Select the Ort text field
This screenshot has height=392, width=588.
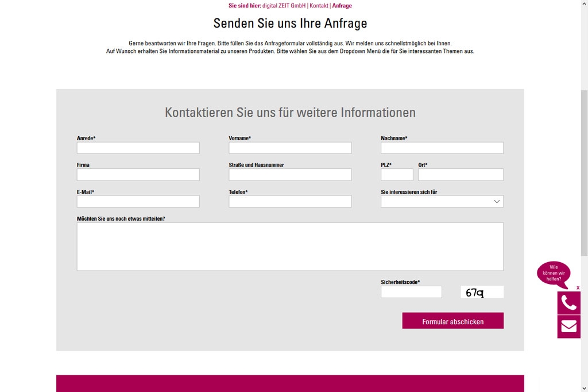461,175
